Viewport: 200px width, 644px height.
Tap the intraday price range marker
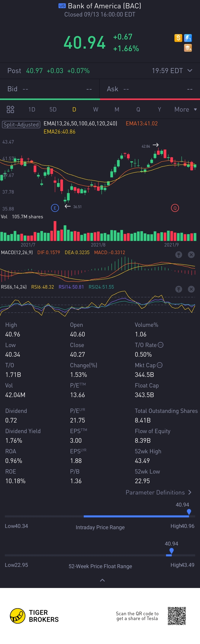point(189,512)
